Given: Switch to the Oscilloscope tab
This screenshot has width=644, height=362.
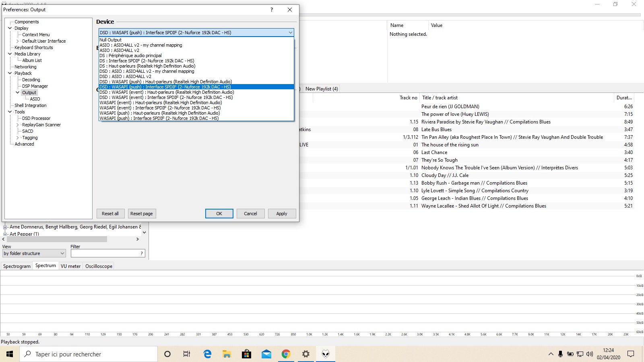Looking at the screenshot, I should [99, 266].
